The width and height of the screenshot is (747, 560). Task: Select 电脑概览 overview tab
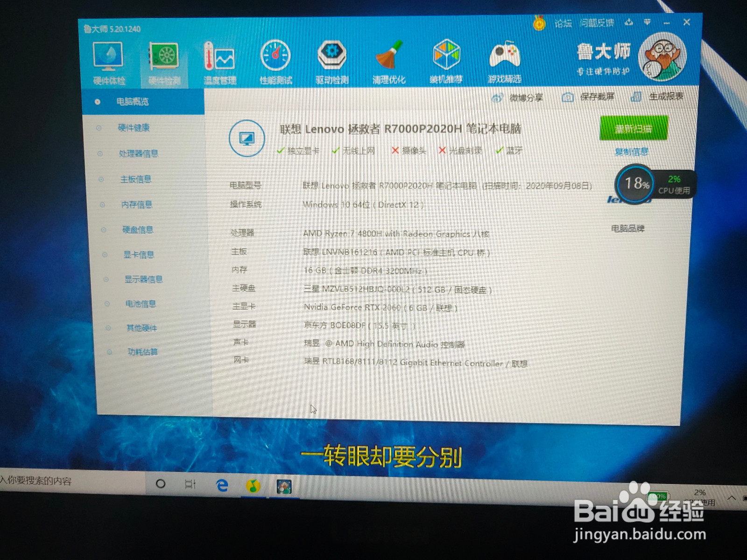[x=143, y=101]
